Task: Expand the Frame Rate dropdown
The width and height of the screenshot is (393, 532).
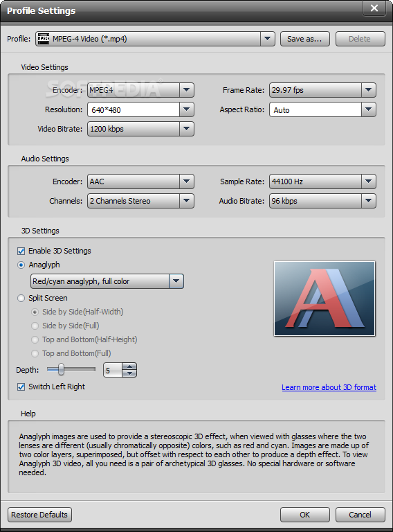Action: 369,90
